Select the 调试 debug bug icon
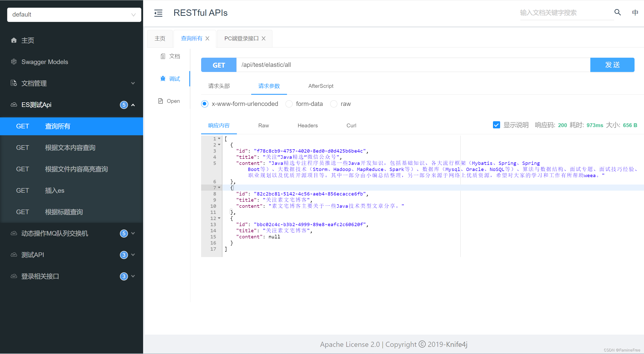Image resolution: width=644 pixels, height=354 pixels. 163,79
